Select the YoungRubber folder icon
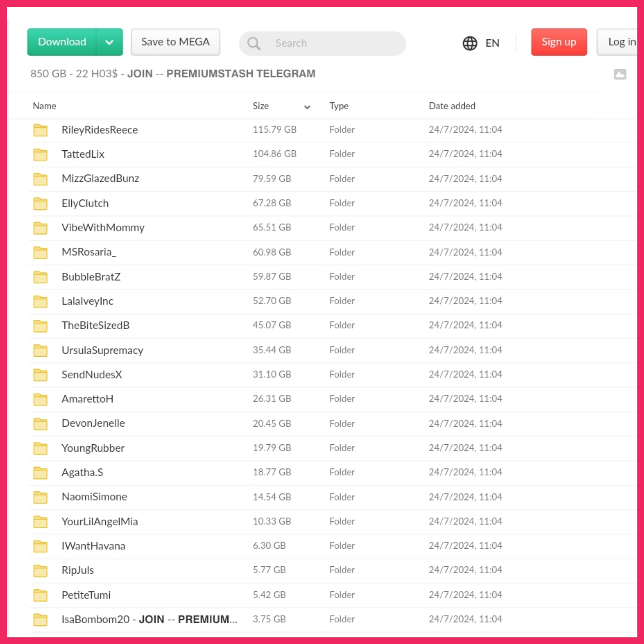Image resolution: width=644 pixels, height=644 pixels. (40, 448)
